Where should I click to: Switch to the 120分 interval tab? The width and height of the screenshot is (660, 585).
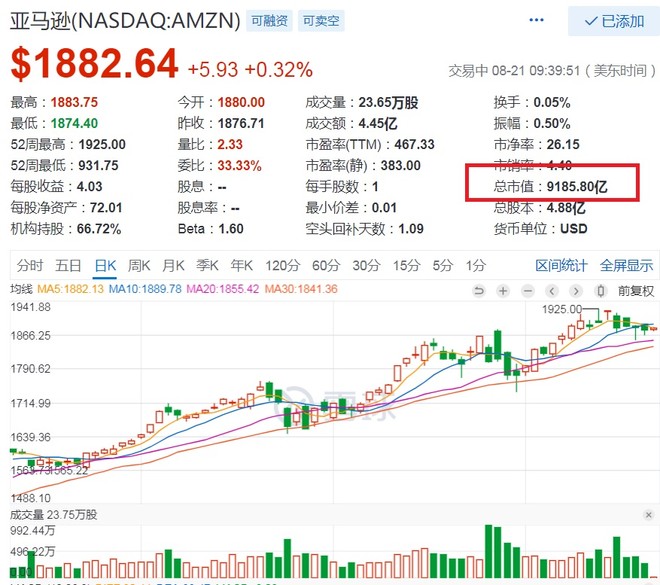[282, 266]
